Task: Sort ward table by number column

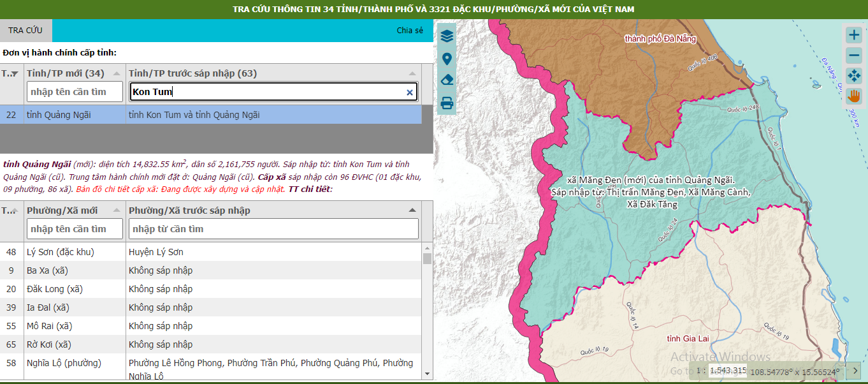Action: pos(11,210)
